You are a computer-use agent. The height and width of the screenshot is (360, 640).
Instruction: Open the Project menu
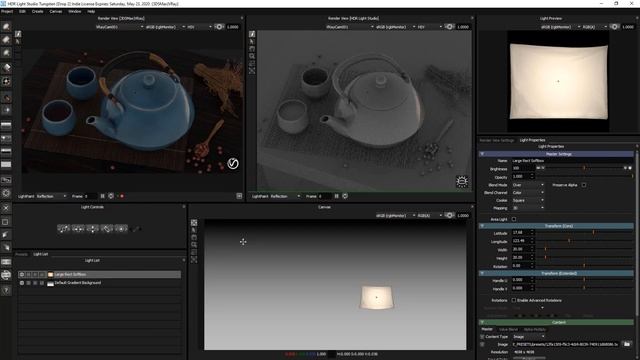click(7, 11)
